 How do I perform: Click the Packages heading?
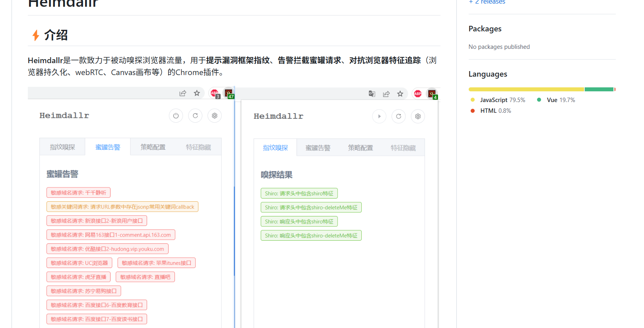[x=485, y=29]
